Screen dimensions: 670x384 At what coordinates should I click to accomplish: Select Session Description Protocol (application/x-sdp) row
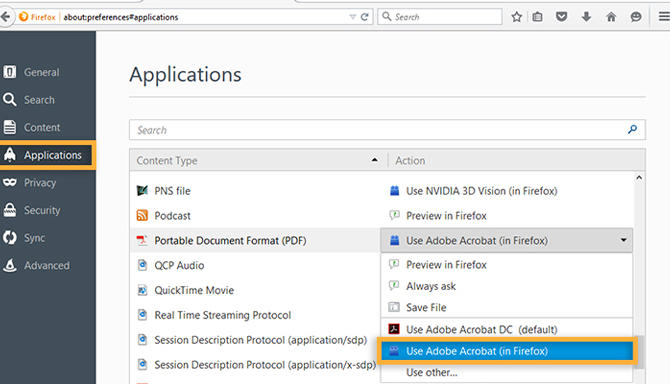[x=255, y=364]
